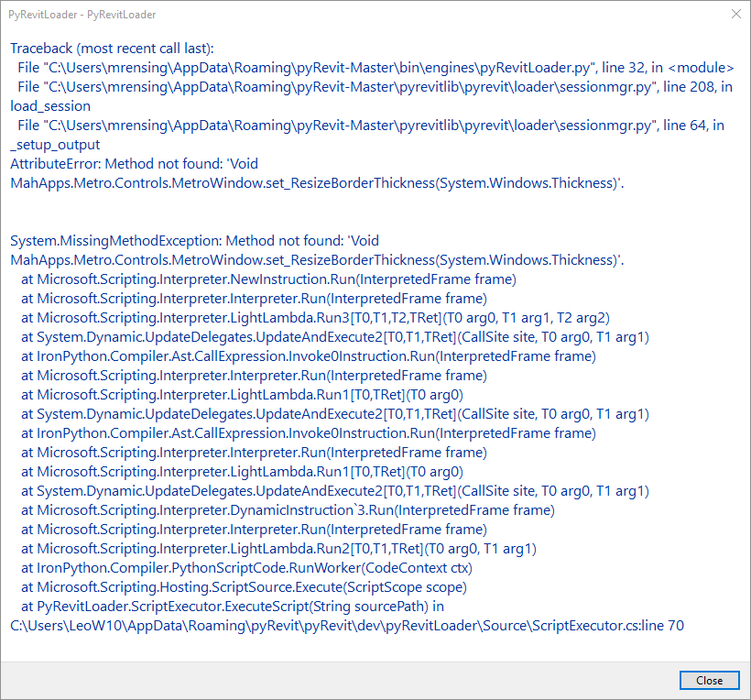This screenshot has height=700, width=751.
Task: Click the 'System.MissingMethodException' line
Action: (x=194, y=241)
